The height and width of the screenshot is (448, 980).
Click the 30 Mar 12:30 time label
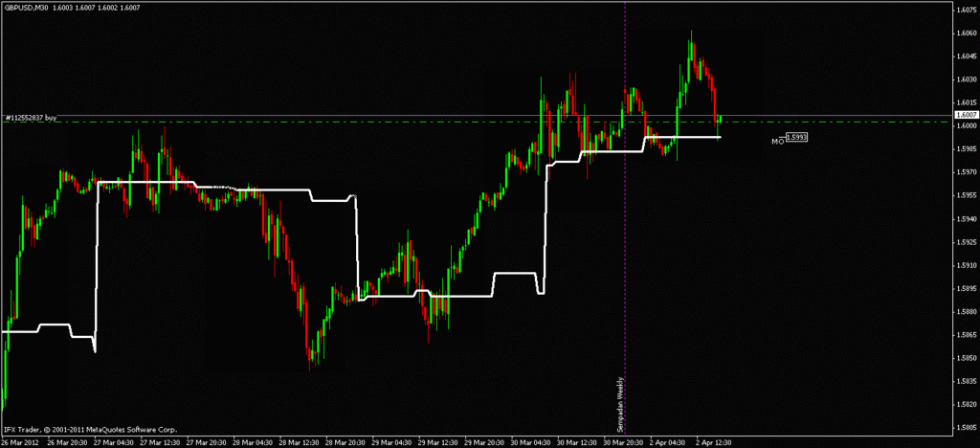coord(575,441)
